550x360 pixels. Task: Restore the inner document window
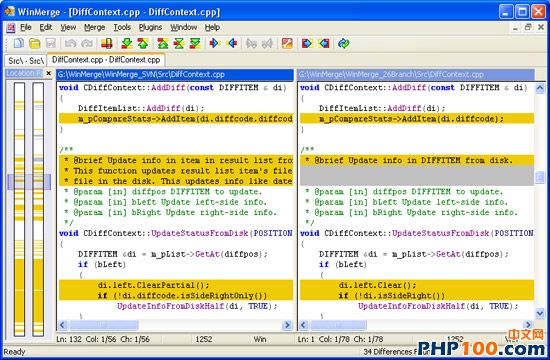click(x=528, y=27)
